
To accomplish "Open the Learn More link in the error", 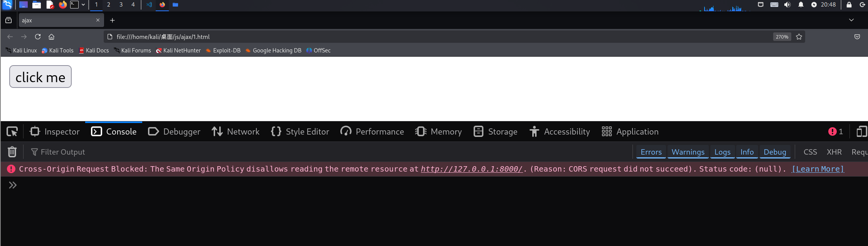I will (x=818, y=169).
